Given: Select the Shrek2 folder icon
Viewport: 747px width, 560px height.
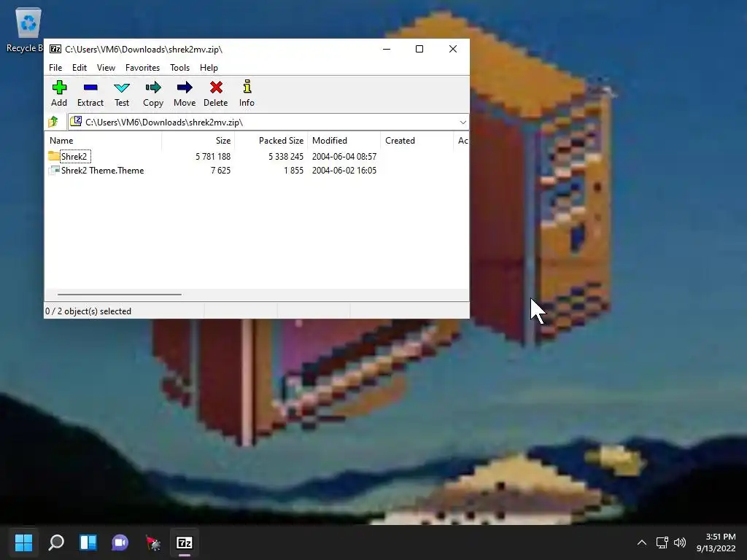Looking at the screenshot, I should 54,156.
